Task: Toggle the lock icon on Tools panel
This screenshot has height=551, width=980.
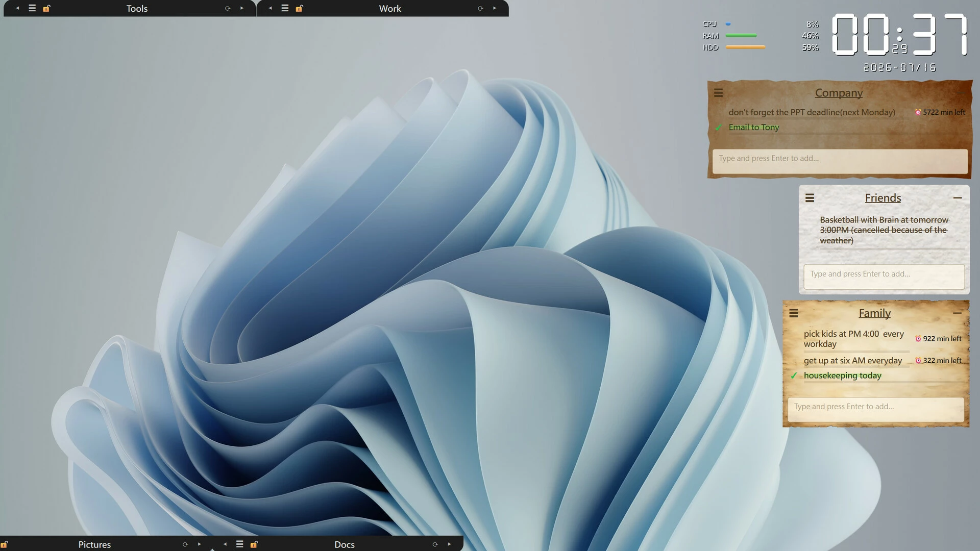Action: click(46, 8)
